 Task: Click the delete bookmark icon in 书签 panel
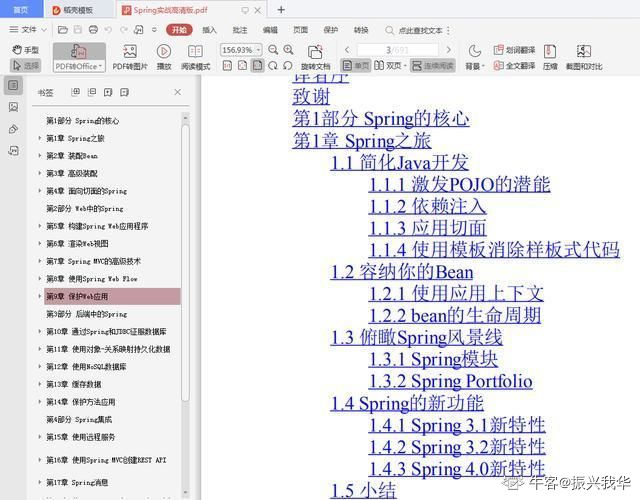click(124, 92)
